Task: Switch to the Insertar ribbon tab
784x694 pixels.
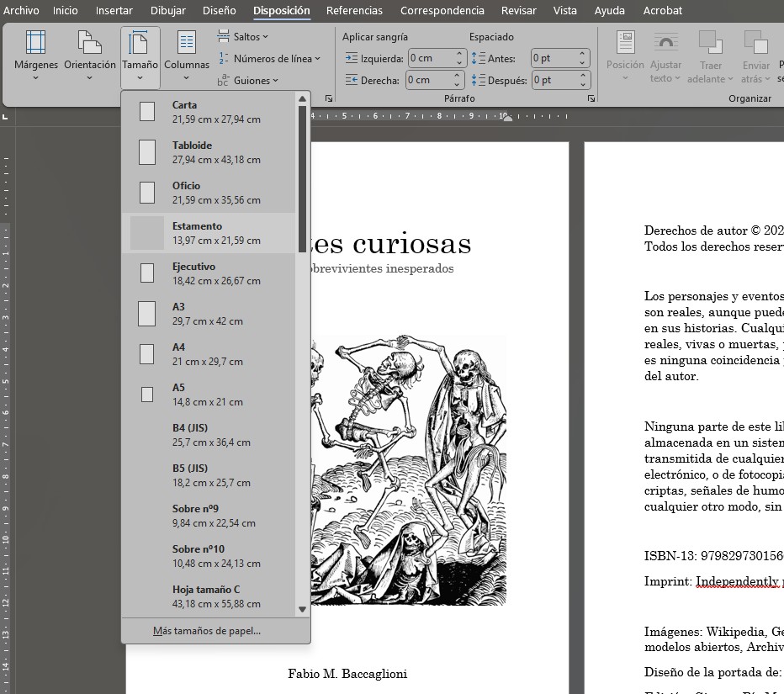Action: 114,11
